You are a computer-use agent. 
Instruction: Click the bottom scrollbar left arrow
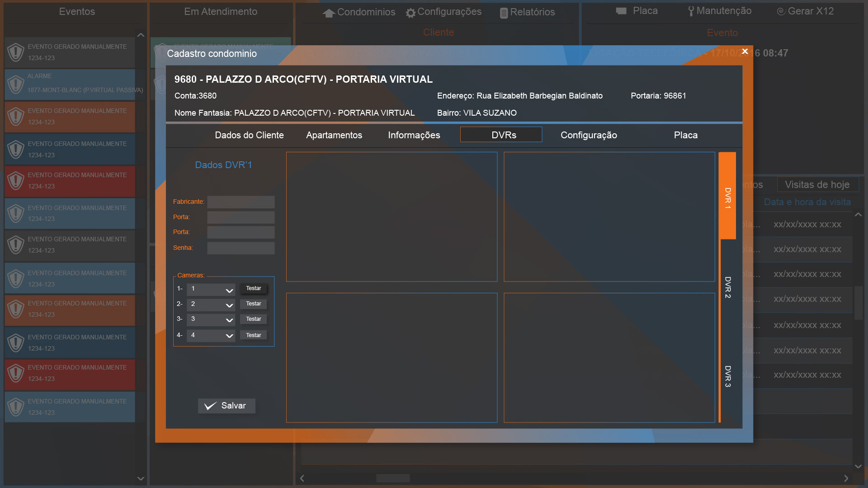(302, 478)
